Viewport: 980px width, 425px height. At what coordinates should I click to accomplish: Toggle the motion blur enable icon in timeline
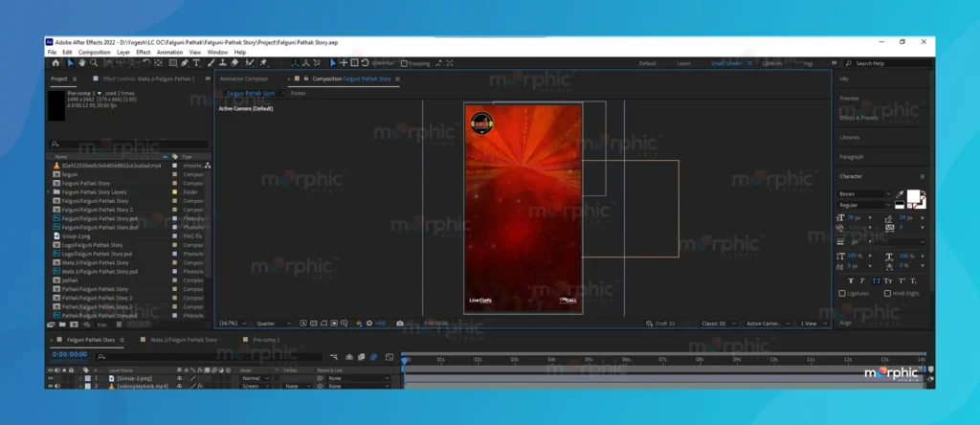(373, 357)
